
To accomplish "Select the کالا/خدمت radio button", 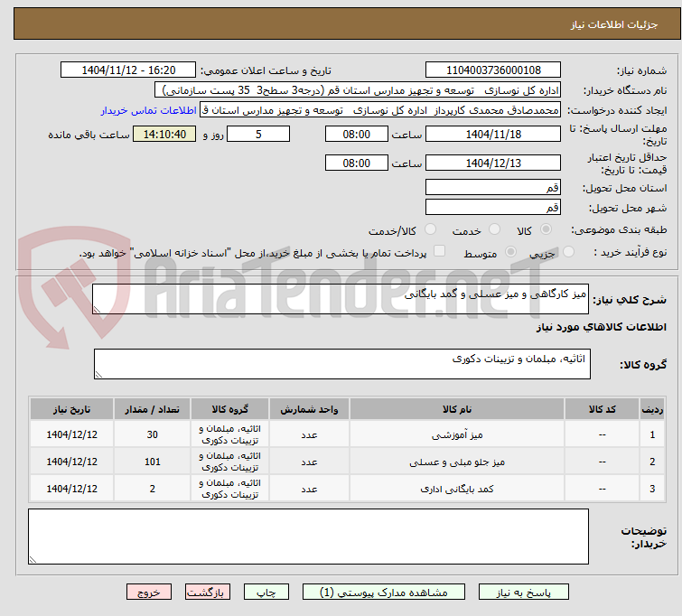I will (x=430, y=229).
